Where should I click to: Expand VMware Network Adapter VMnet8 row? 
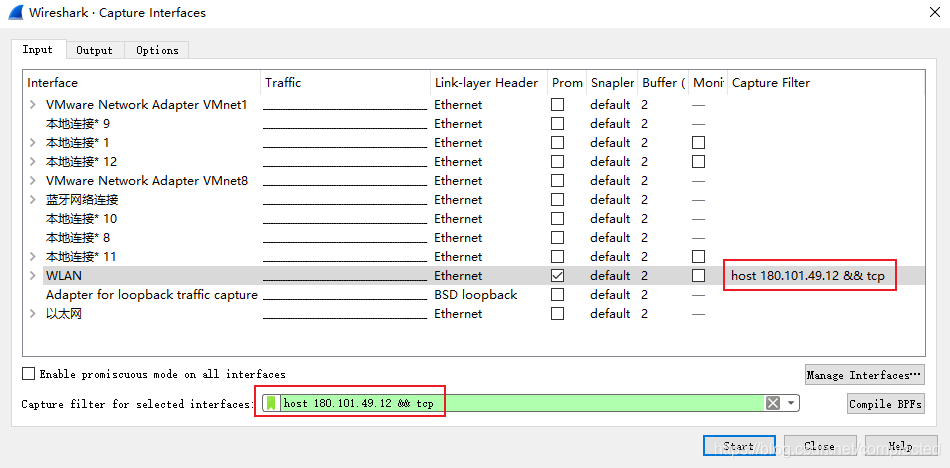click(x=33, y=181)
